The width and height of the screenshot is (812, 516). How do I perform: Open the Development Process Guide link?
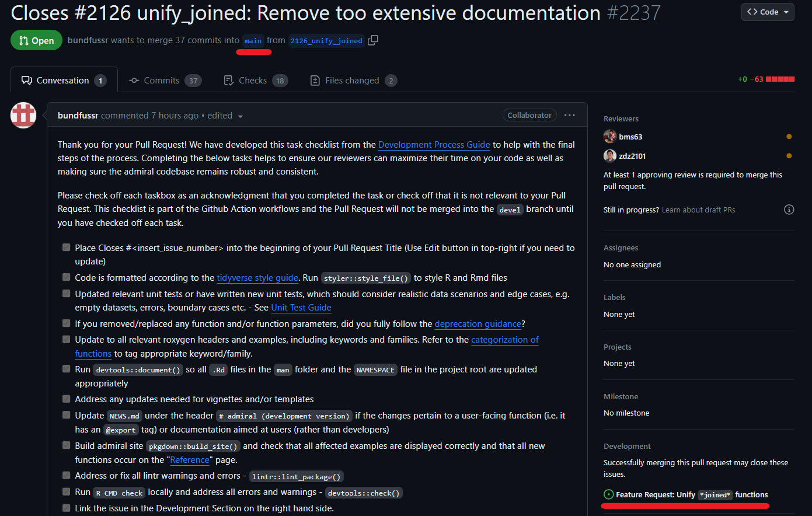(x=434, y=145)
